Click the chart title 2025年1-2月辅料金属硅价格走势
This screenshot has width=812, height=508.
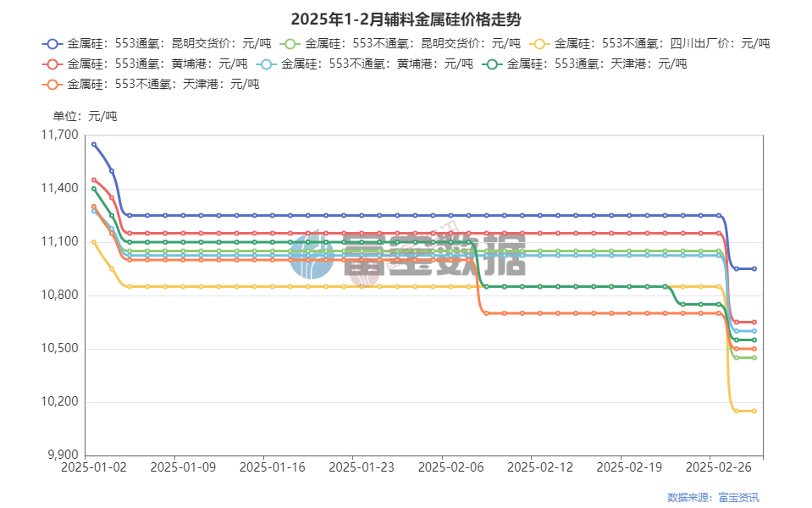click(406, 19)
